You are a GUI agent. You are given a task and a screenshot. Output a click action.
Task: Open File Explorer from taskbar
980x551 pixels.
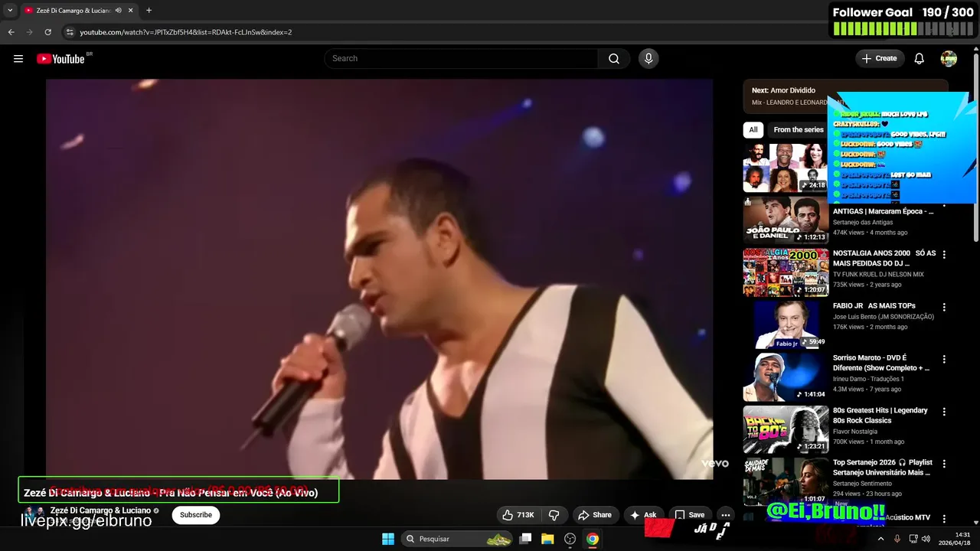(x=547, y=539)
